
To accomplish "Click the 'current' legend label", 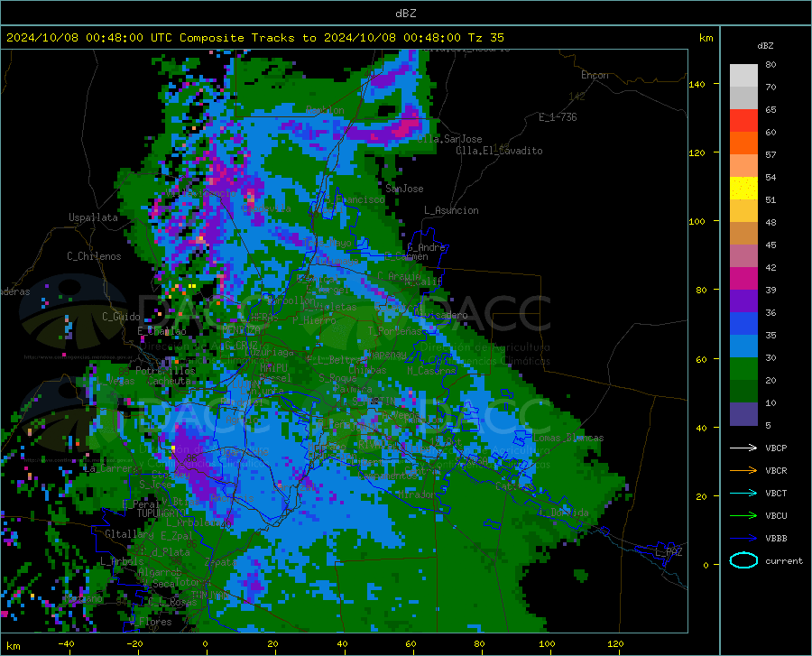I will click(x=783, y=560).
